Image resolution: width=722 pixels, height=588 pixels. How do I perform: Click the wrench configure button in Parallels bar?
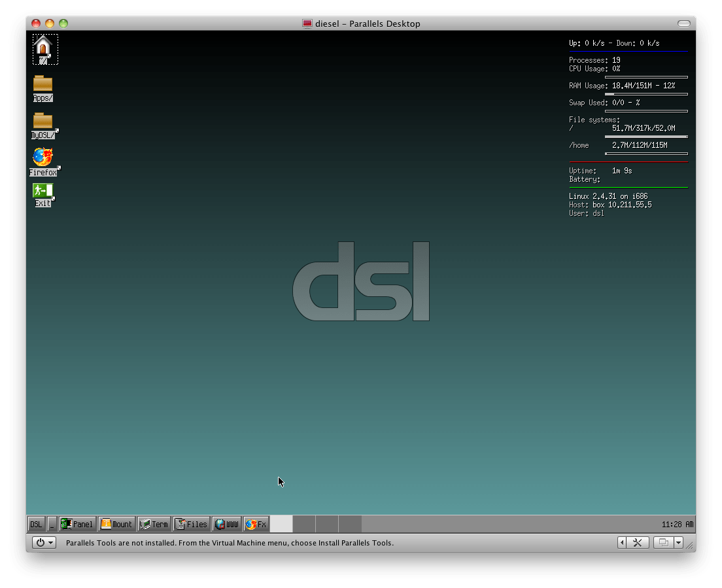click(x=636, y=542)
